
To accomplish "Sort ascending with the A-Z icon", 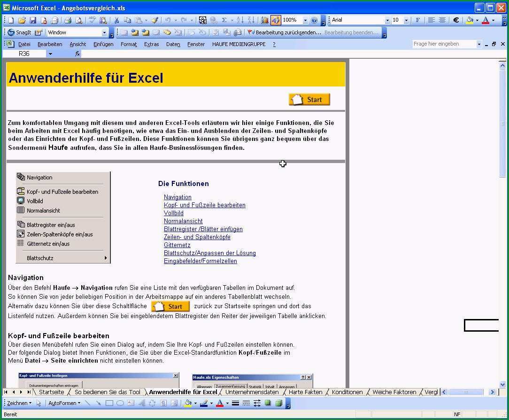I will click(240, 20).
